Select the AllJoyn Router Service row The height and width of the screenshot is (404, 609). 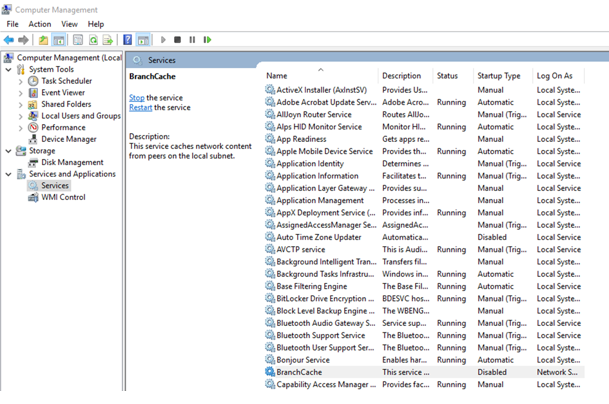pos(424,115)
